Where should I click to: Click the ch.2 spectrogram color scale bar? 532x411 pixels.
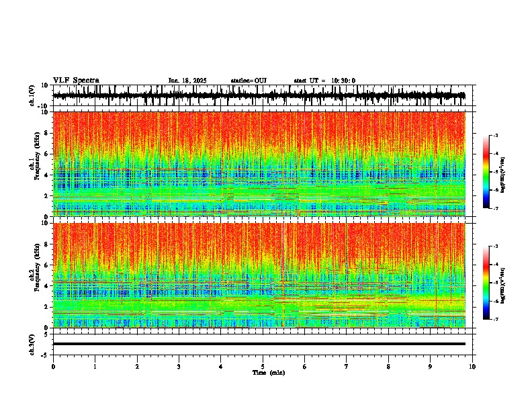pyautogui.click(x=486, y=283)
